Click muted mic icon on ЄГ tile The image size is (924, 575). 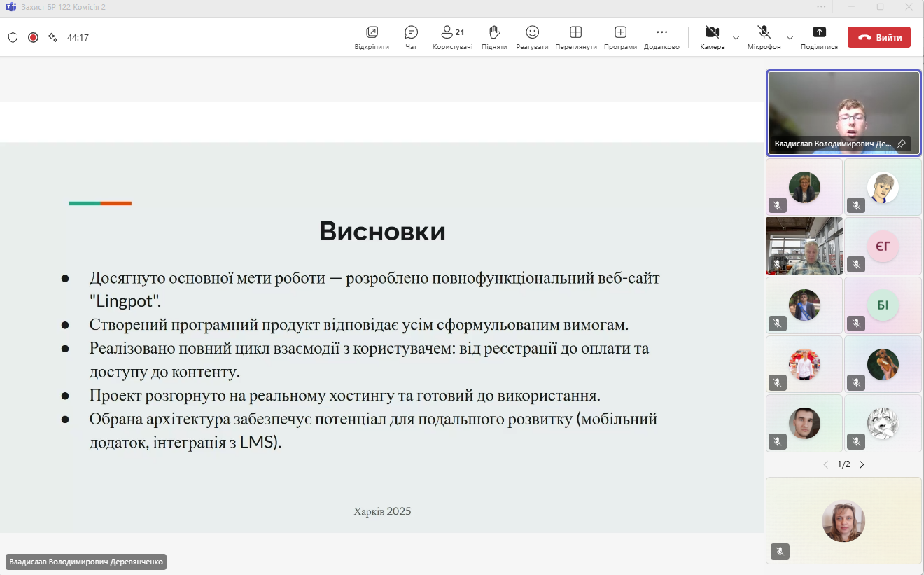[856, 264]
